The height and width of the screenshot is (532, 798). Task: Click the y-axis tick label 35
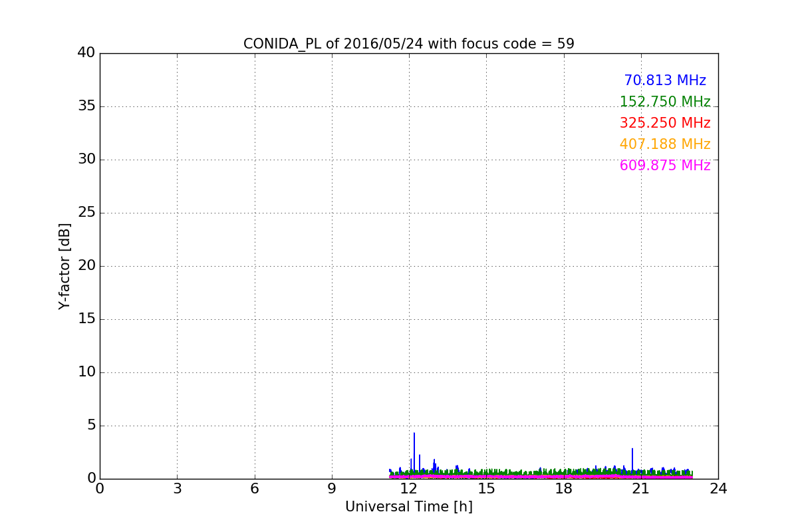point(86,106)
